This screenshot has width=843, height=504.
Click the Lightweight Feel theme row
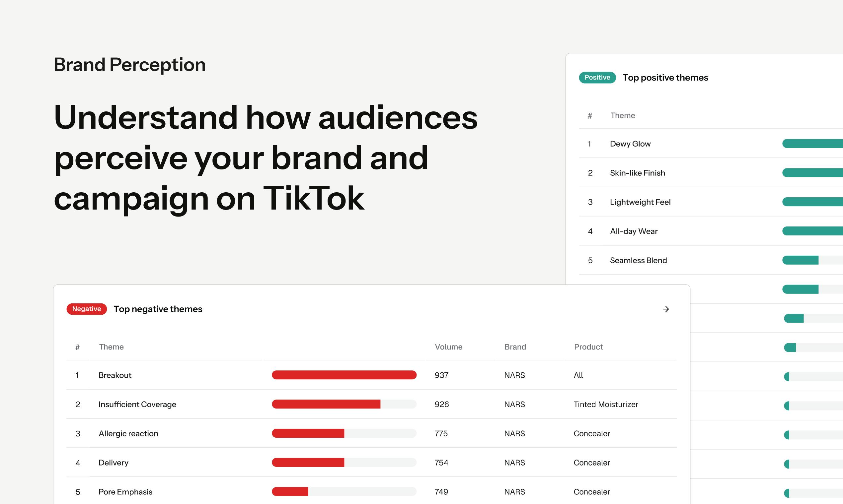(x=711, y=202)
